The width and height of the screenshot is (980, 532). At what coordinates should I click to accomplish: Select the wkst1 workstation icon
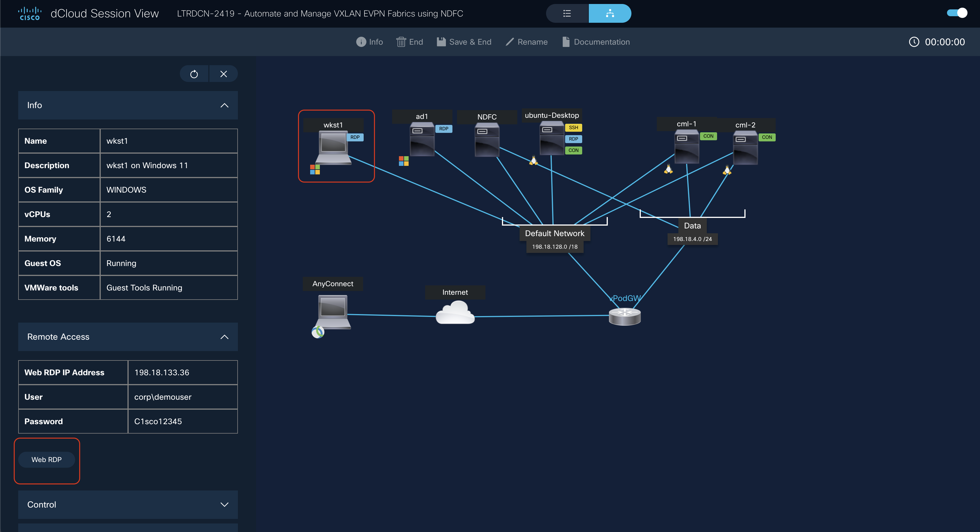333,148
